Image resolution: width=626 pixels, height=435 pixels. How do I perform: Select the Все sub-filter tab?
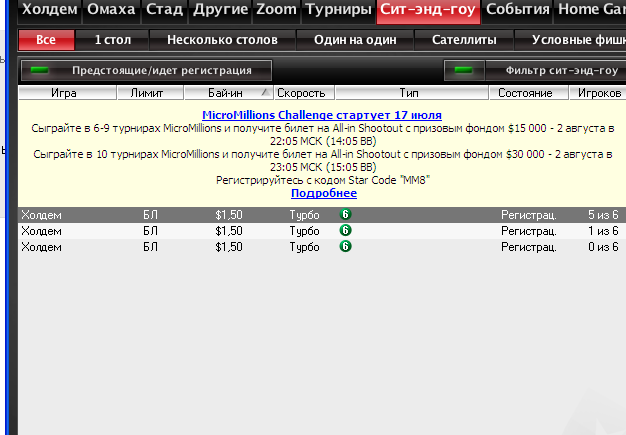46,40
